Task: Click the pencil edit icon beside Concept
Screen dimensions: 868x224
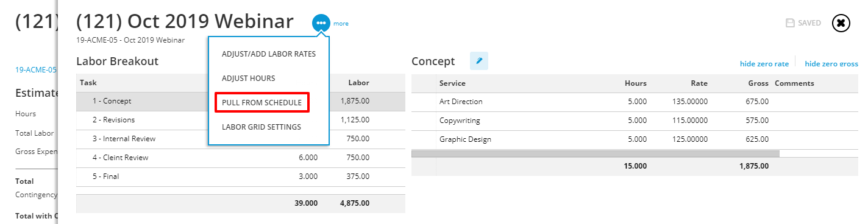Action: click(x=479, y=61)
